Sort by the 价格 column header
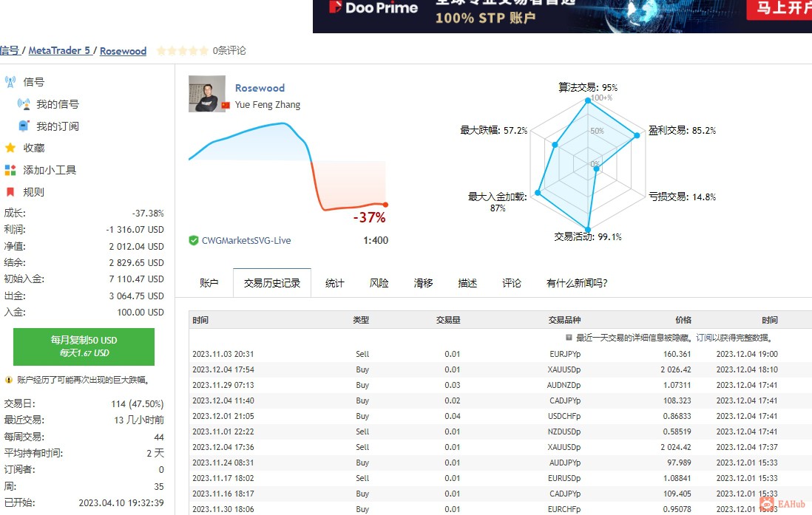 click(683, 320)
